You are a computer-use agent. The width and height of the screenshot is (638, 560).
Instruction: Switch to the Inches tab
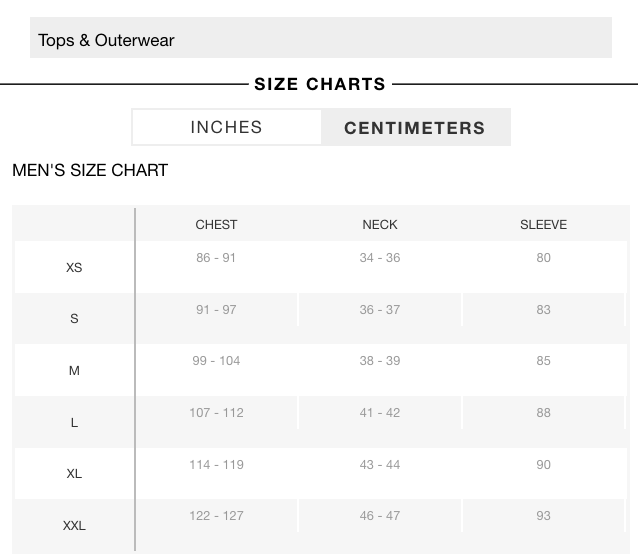pos(226,127)
